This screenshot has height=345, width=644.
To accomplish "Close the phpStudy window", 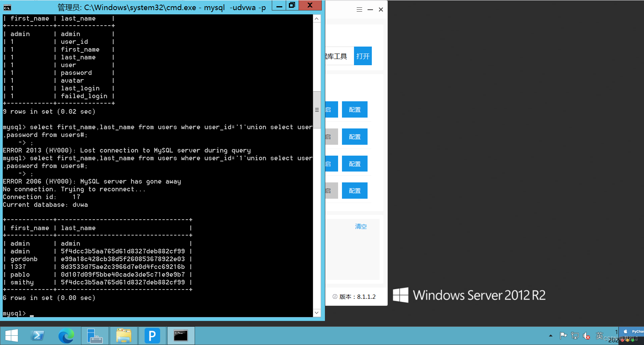I will (x=381, y=10).
